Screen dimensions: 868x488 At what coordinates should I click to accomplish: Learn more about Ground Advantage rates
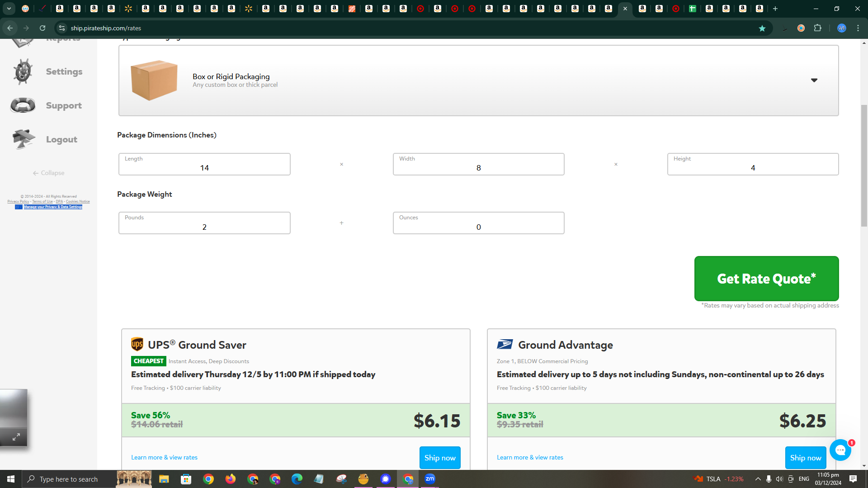pos(530,457)
